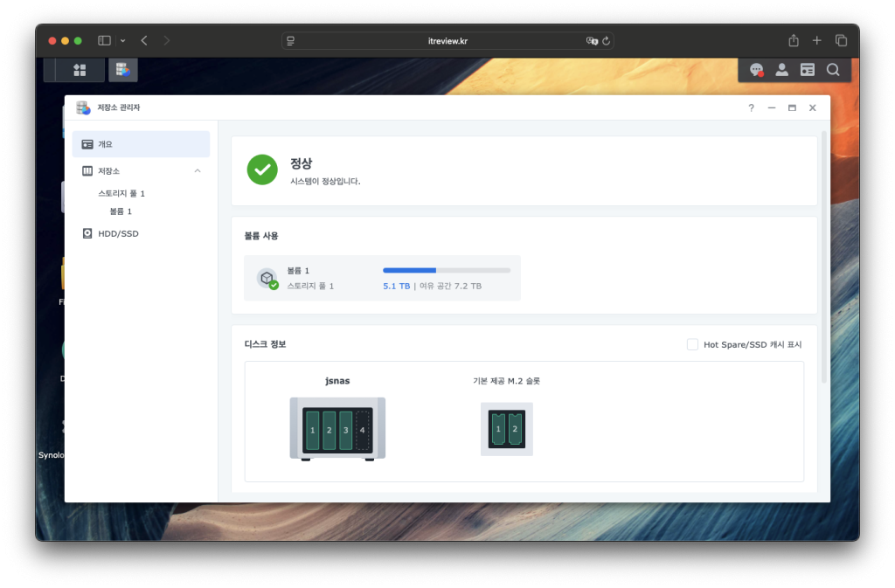The height and width of the screenshot is (588, 895).
Task: Open the DSM widgets panel icon
Action: click(x=807, y=70)
